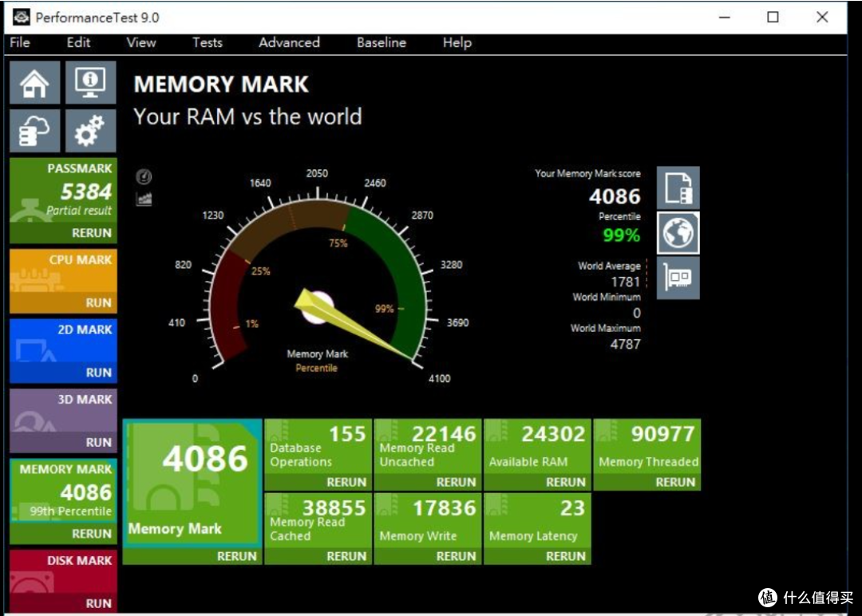Select the DISK MARK sidebar tile
Screen dimensions: 862x616
click(x=63, y=573)
